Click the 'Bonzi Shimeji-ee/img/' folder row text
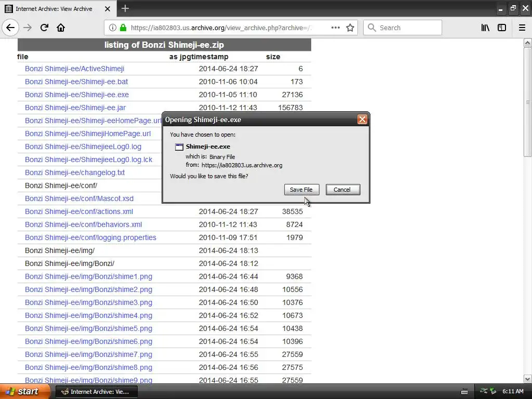Screen dimensions: 532x399 coord(60,250)
